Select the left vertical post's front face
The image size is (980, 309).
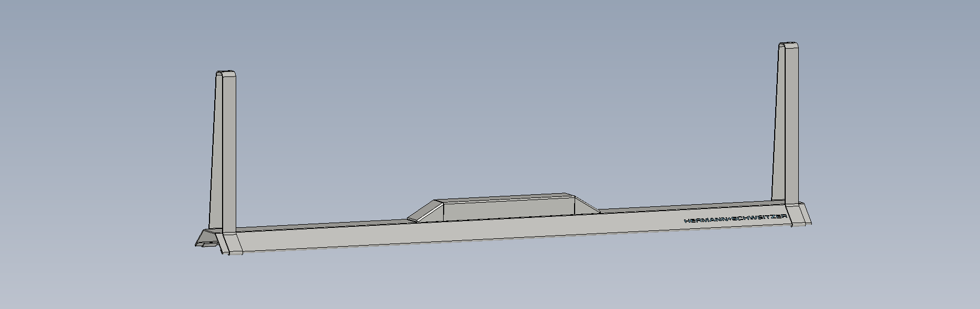coord(229,152)
